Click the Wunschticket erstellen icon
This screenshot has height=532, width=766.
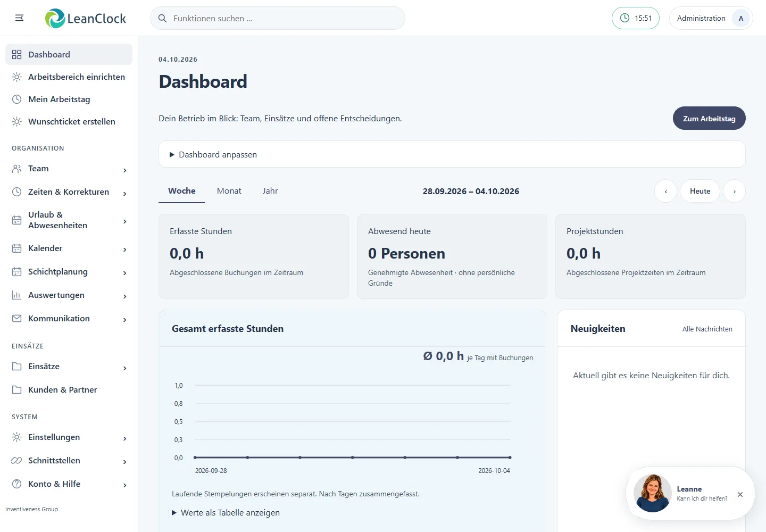click(x=17, y=121)
